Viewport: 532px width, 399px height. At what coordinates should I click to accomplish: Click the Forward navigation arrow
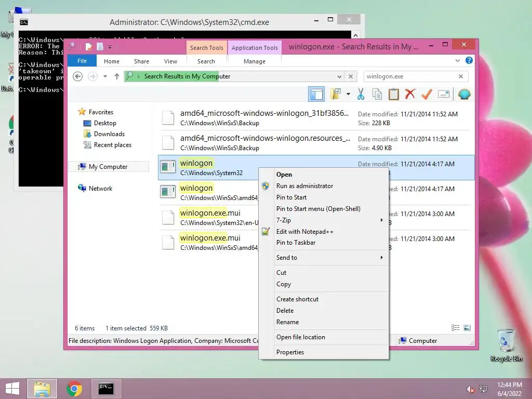(92, 76)
